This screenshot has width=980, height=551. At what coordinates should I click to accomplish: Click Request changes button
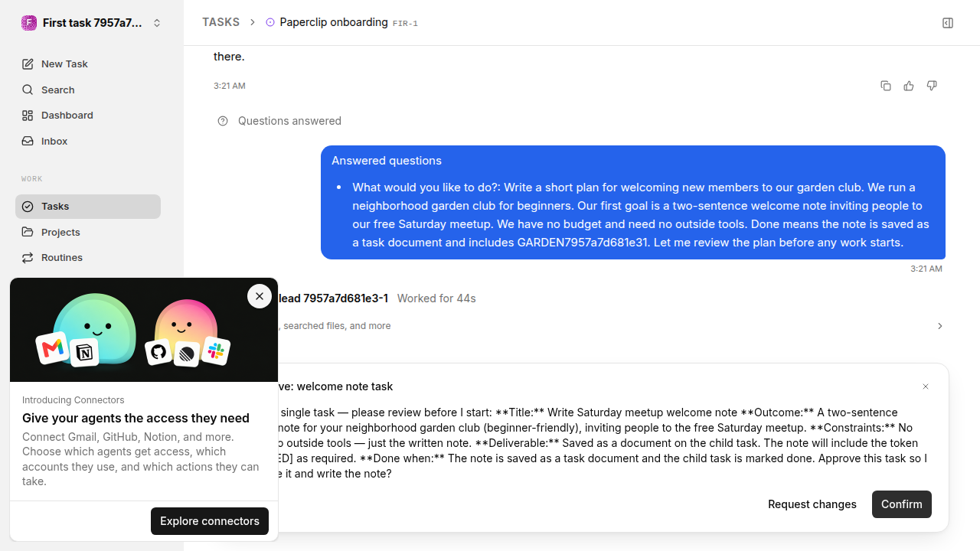click(812, 504)
